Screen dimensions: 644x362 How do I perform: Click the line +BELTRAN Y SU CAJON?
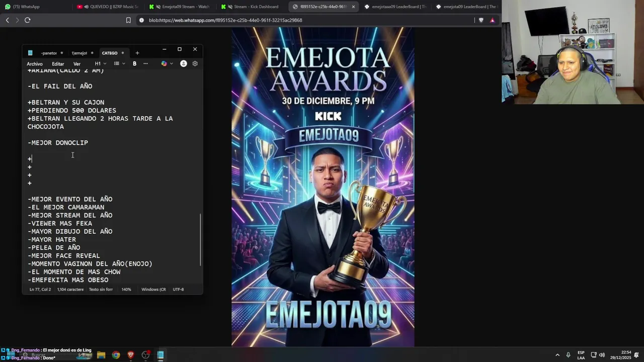(x=66, y=103)
